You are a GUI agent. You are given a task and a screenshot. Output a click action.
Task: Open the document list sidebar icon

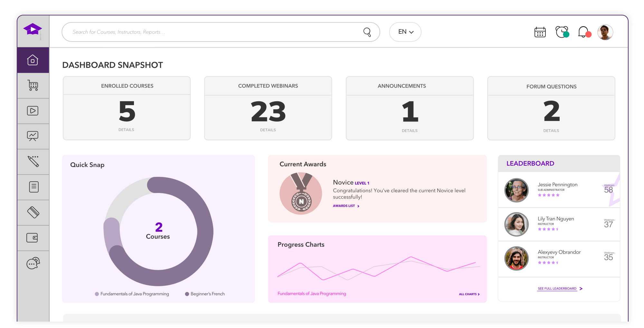pos(33,187)
